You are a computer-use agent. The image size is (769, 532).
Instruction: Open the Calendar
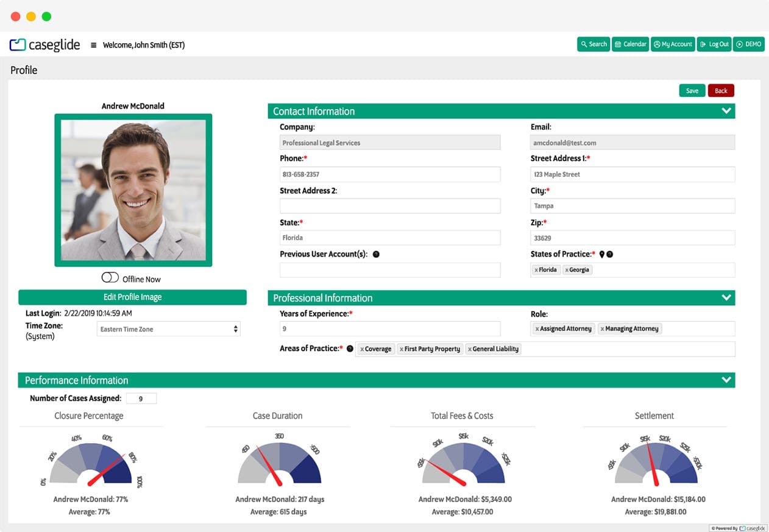click(x=630, y=44)
